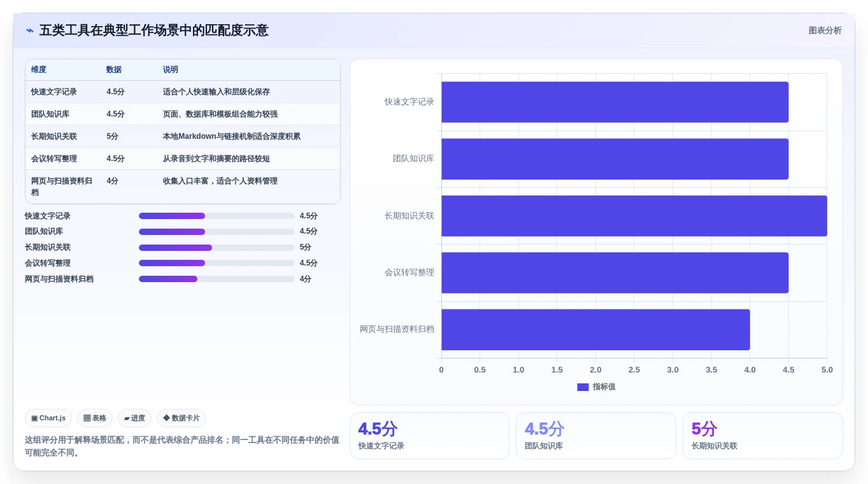
Task: Click the 指标值 legend label
Action: tap(604, 387)
